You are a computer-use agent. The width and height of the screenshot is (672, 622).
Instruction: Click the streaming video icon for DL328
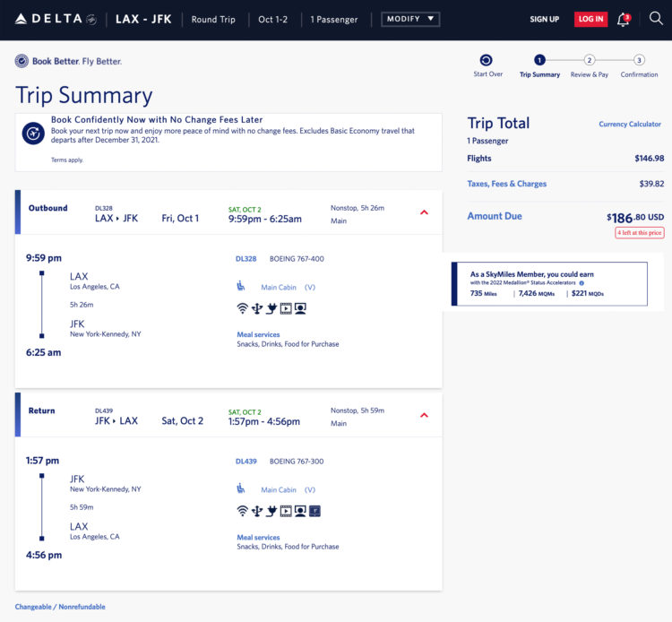286,308
